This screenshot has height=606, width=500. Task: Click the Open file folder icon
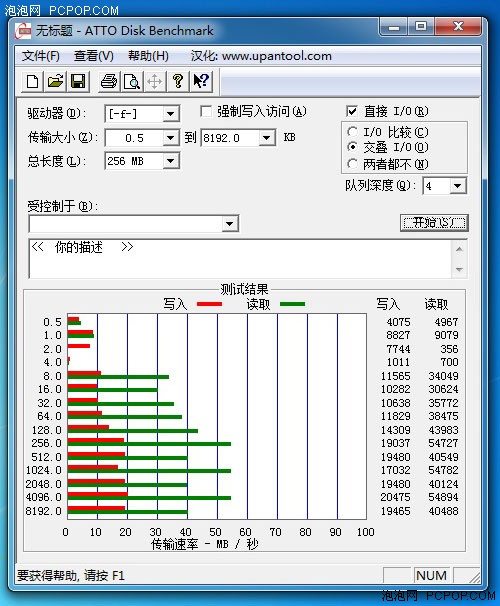click(55, 81)
